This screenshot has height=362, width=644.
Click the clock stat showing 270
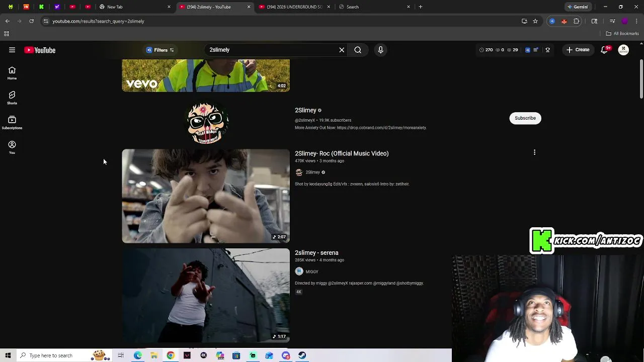(486, 50)
